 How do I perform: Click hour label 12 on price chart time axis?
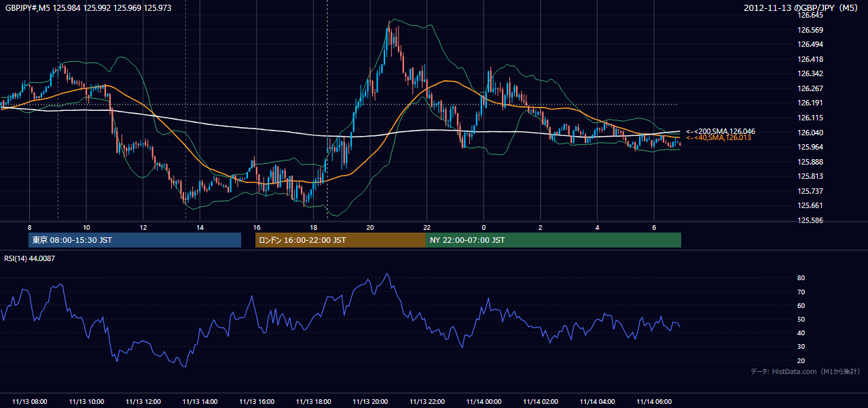pyautogui.click(x=143, y=227)
